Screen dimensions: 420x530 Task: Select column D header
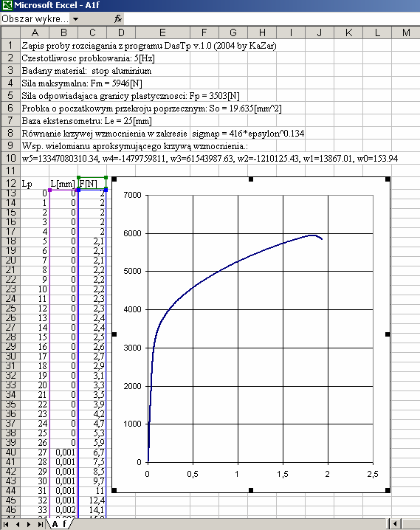tap(121, 32)
